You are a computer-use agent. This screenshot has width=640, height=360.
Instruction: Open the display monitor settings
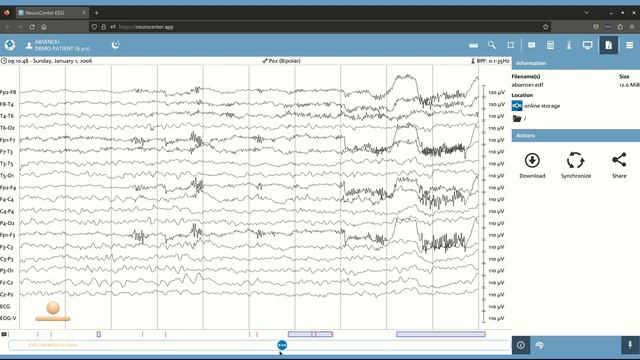coord(587,45)
